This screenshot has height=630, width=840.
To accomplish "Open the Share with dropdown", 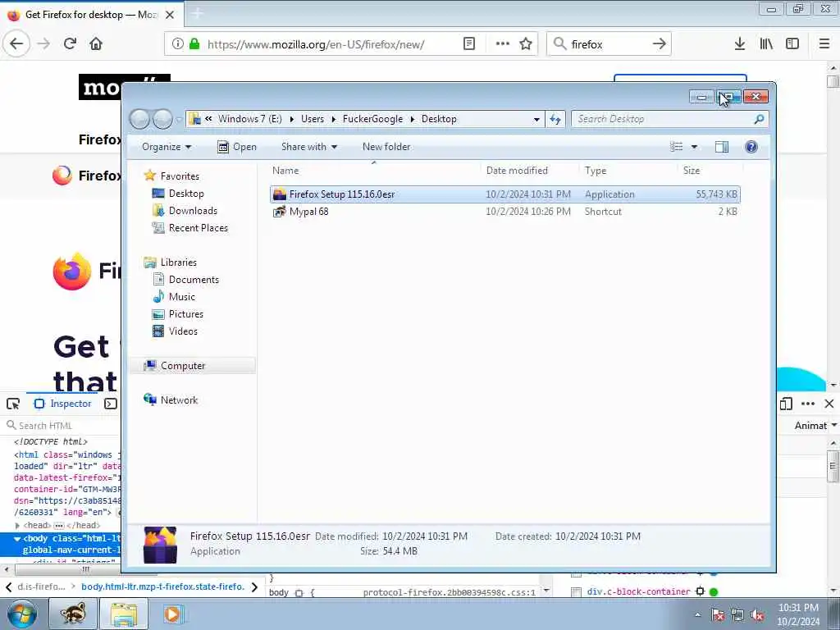I will pyautogui.click(x=309, y=147).
